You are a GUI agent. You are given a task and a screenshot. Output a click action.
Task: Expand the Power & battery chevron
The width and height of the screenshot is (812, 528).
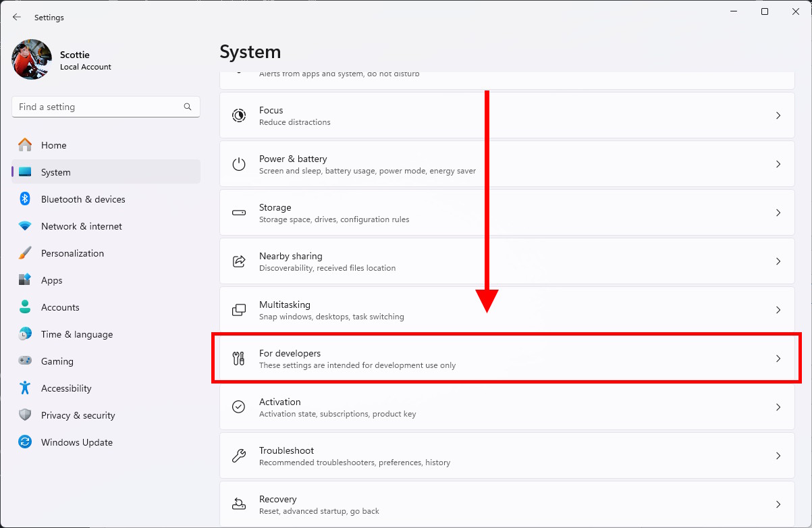(x=778, y=164)
